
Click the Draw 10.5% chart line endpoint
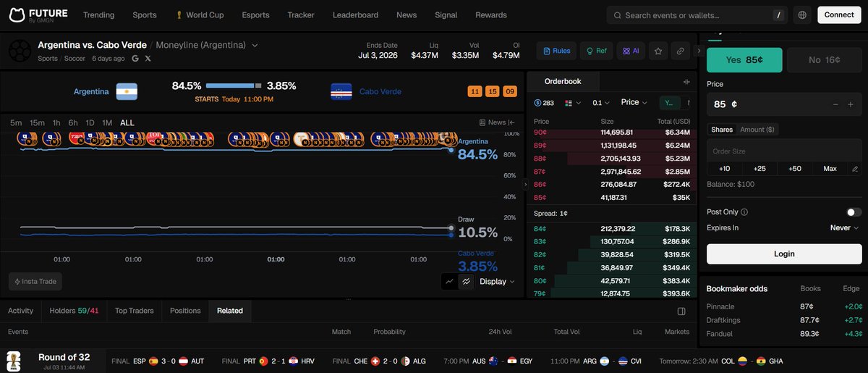click(x=451, y=230)
